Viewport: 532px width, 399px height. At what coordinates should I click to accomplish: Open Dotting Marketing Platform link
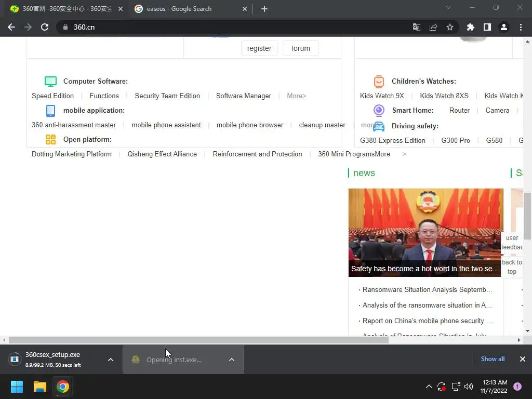pyautogui.click(x=72, y=154)
